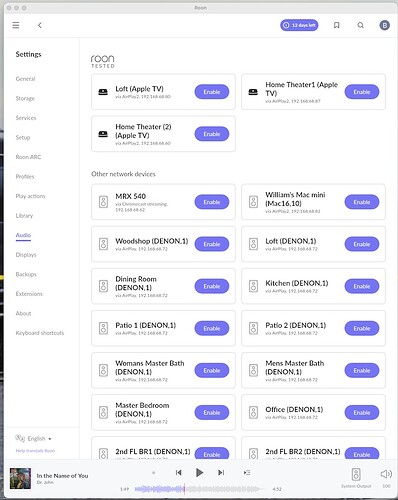Image resolution: width=398 pixels, height=500 pixels.
Task: Enable Mens Master Bath (DENON,1)
Action: [362, 370]
